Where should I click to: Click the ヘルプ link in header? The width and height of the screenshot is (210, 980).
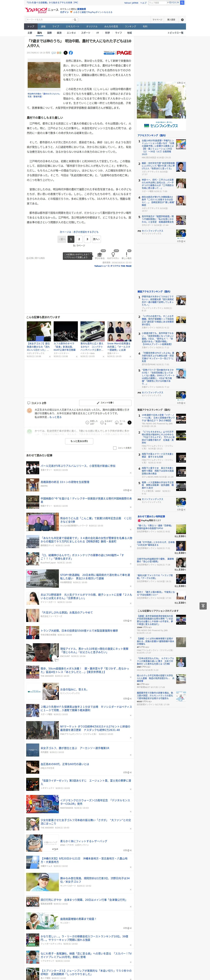point(143,3)
